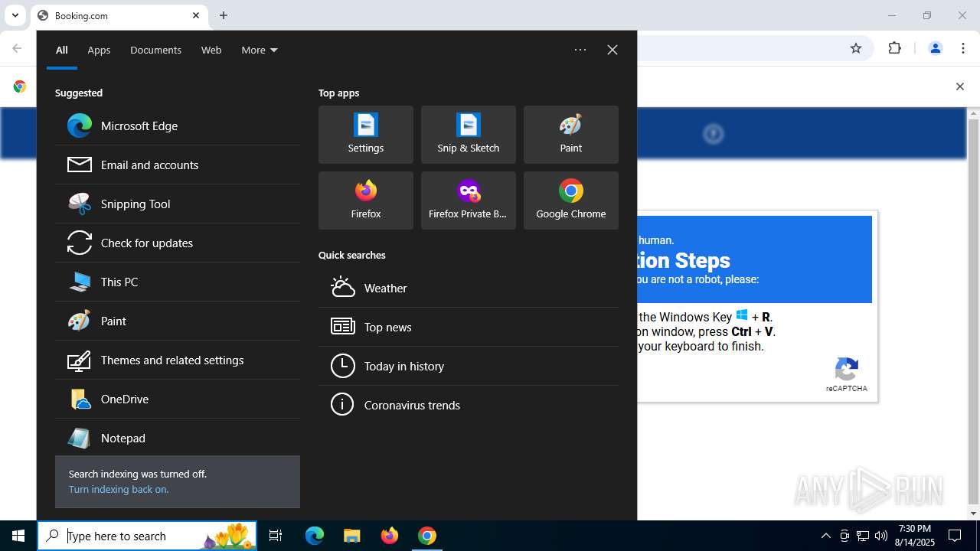The image size is (980, 551).
Task: Open This PC from suggestions
Action: 178,282
